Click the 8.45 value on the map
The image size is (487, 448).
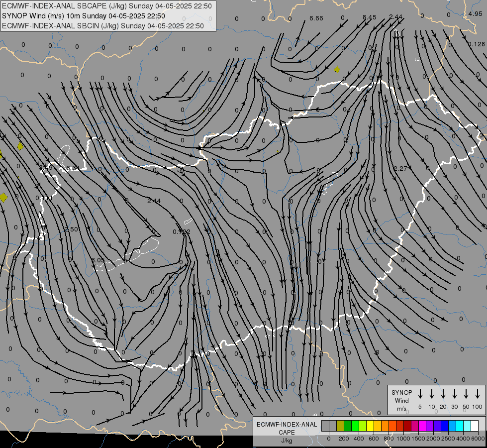pyautogui.click(x=369, y=17)
